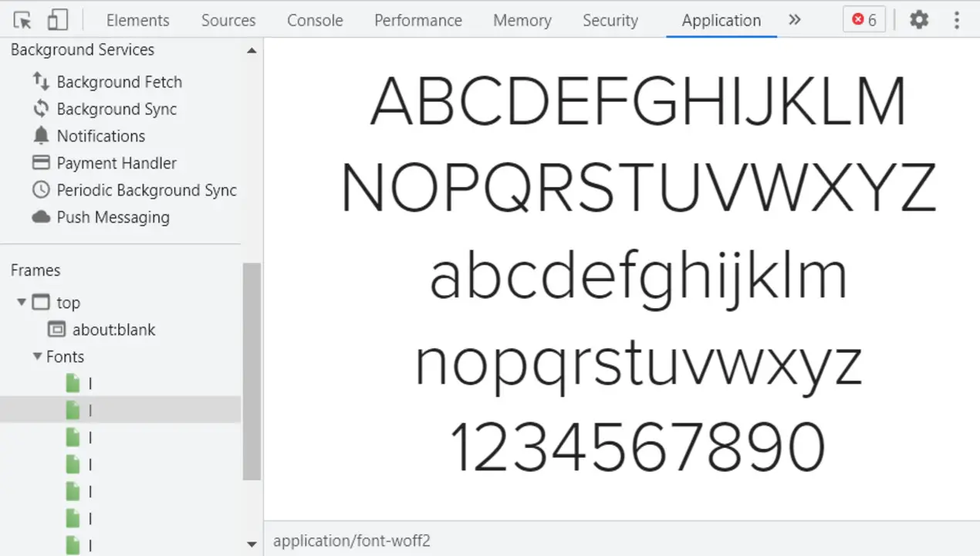Toggle the device toolbar icon
980x556 pixels.
click(57, 20)
